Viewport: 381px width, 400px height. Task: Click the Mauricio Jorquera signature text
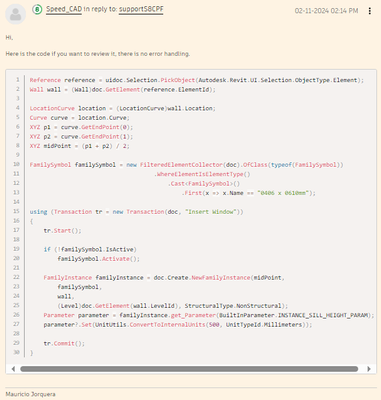click(30, 394)
